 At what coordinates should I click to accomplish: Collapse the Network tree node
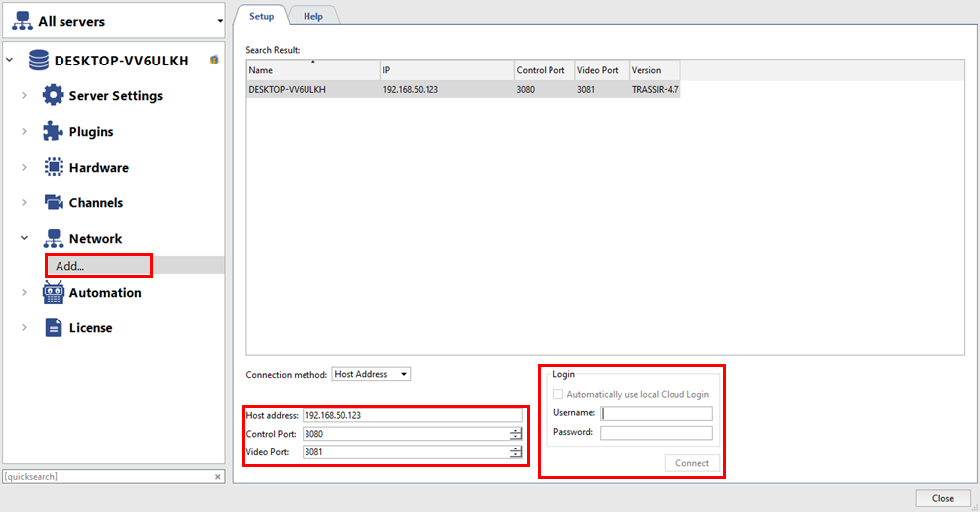[24, 239]
